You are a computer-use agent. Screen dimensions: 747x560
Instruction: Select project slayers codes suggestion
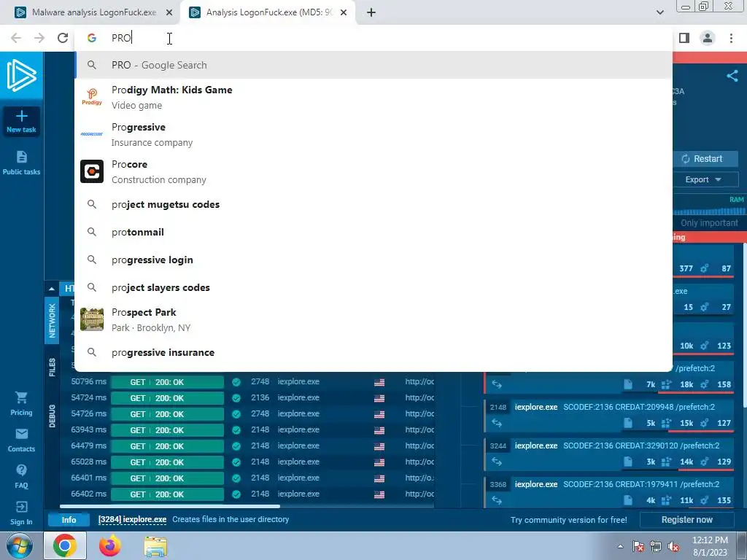click(x=373, y=287)
